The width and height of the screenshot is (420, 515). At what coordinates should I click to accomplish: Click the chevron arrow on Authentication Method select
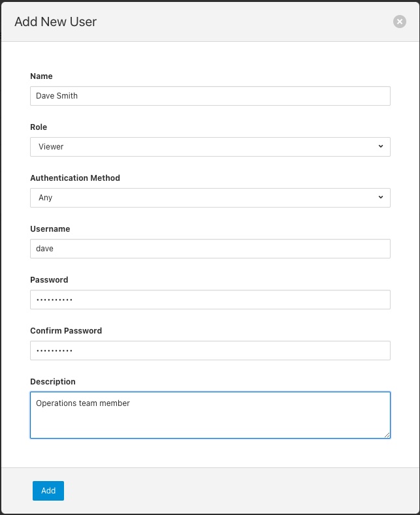click(x=381, y=197)
